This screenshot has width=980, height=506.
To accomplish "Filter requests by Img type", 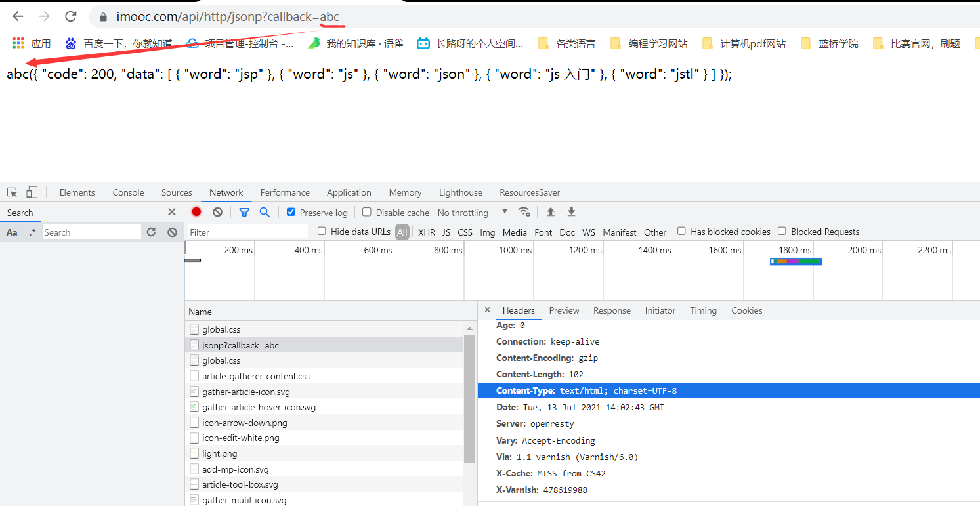I will pos(488,232).
